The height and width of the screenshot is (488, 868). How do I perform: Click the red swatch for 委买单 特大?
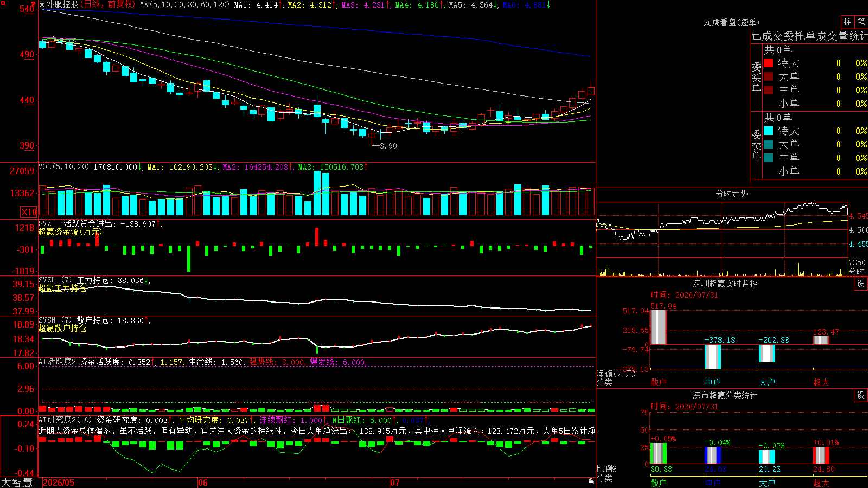pos(768,63)
